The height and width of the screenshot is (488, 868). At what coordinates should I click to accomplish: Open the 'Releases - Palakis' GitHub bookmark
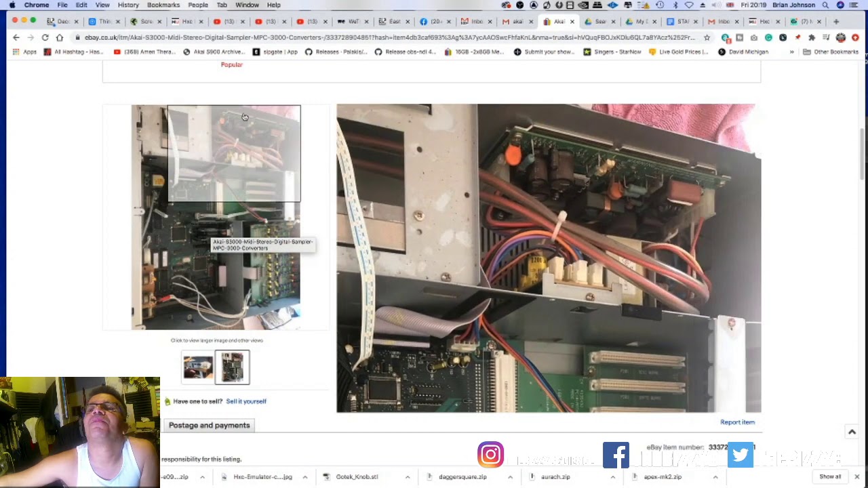[x=336, y=52]
